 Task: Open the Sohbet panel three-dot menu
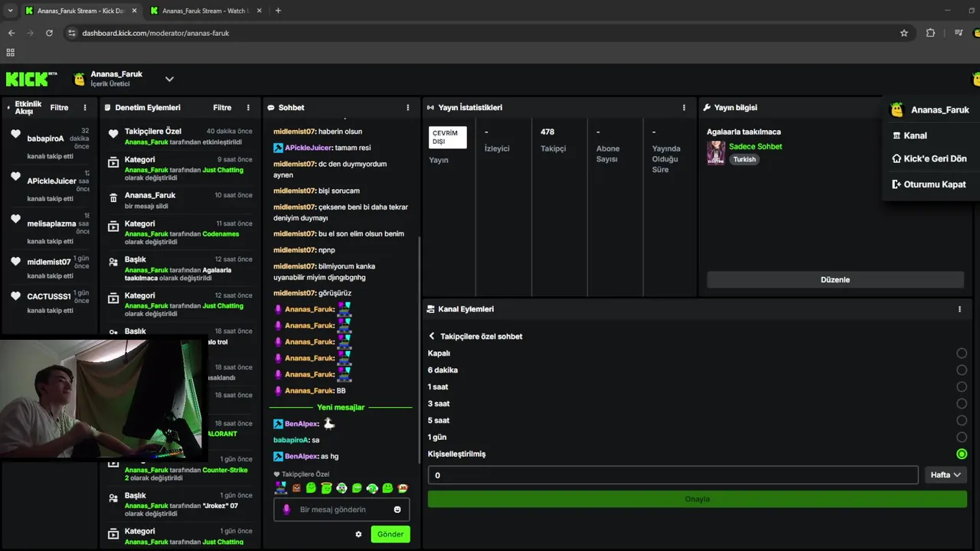(407, 108)
